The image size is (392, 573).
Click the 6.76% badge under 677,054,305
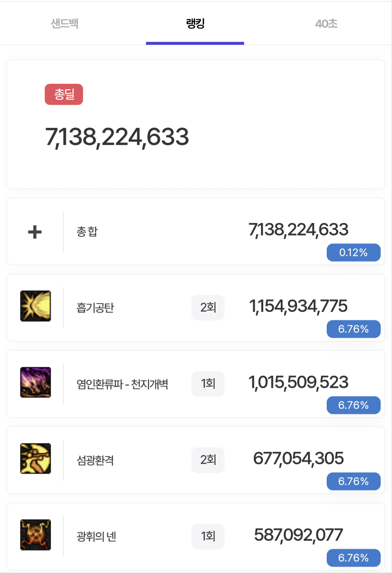coord(353,482)
